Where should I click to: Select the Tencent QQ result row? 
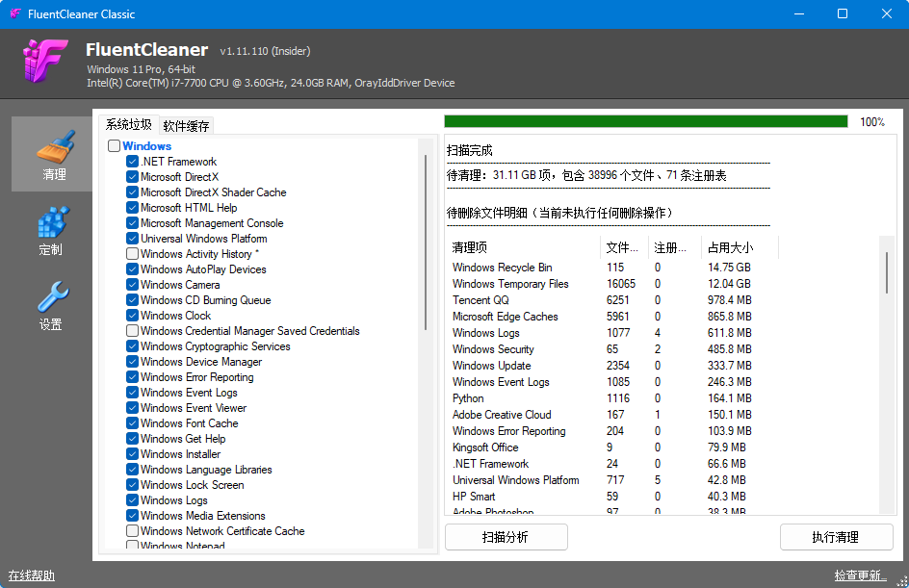click(613, 300)
